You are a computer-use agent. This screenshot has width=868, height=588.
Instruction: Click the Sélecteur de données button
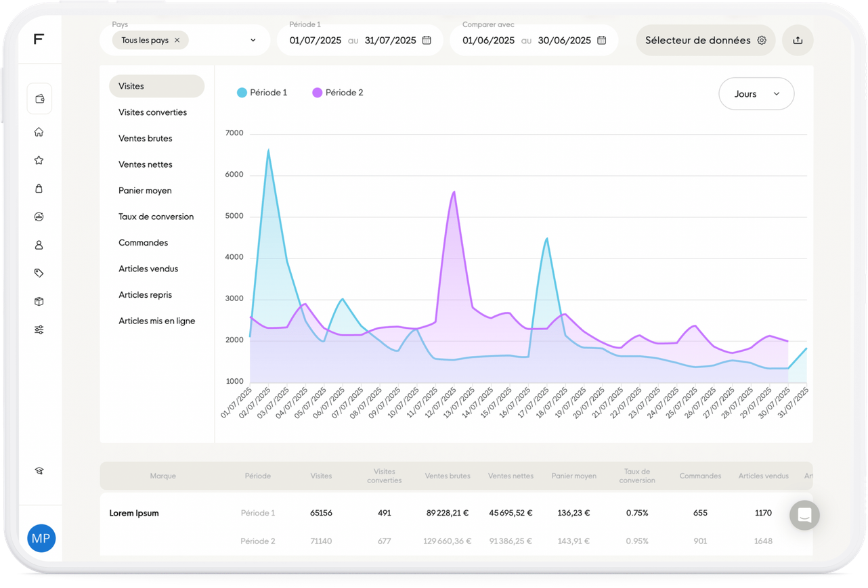click(x=706, y=41)
